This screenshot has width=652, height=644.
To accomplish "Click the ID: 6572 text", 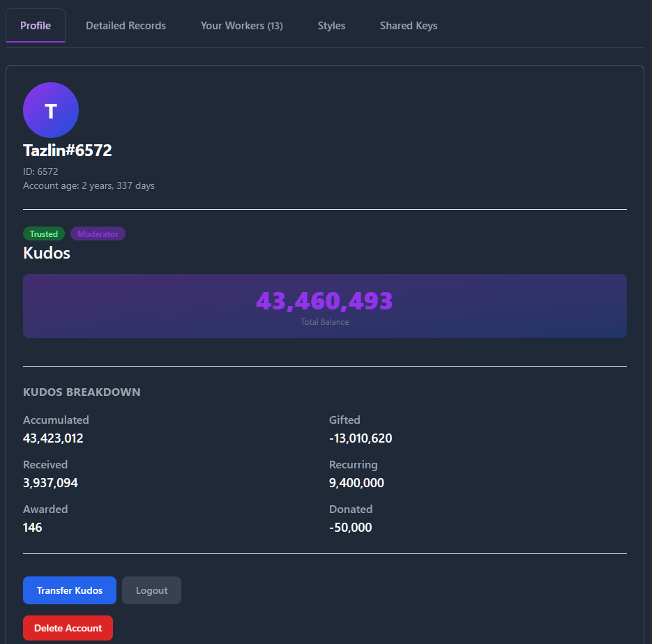I will tap(40, 171).
